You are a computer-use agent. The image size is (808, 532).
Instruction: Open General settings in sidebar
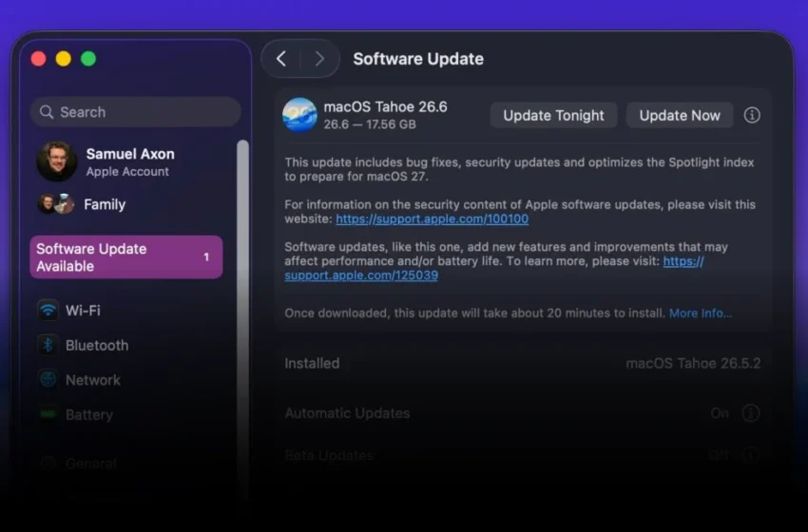point(126,463)
